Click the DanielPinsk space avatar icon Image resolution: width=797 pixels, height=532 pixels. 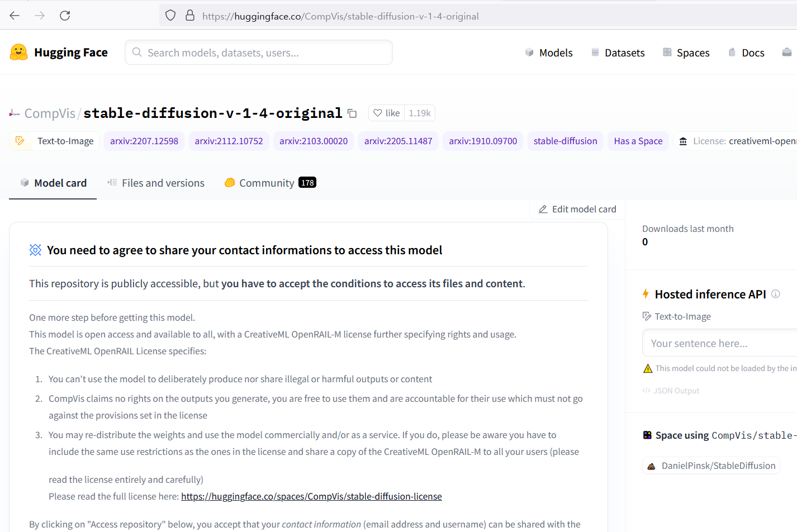point(651,466)
